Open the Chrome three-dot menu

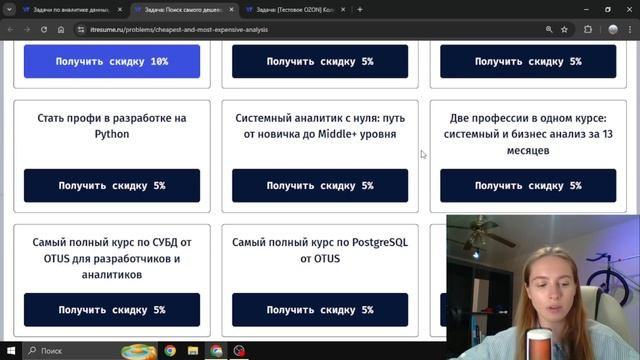coord(630,29)
